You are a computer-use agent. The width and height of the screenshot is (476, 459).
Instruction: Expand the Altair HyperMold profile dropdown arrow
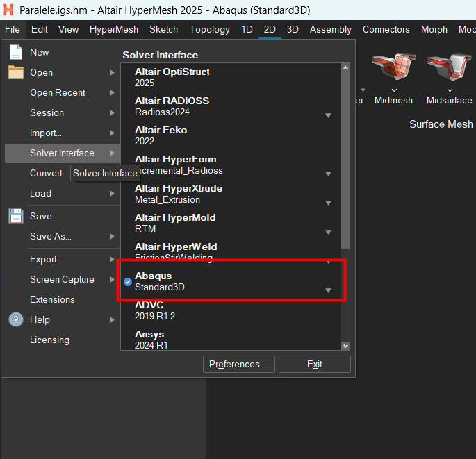point(328,232)
